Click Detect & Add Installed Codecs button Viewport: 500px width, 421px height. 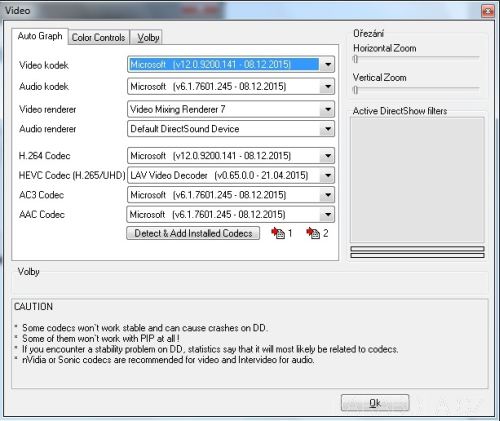193,233
